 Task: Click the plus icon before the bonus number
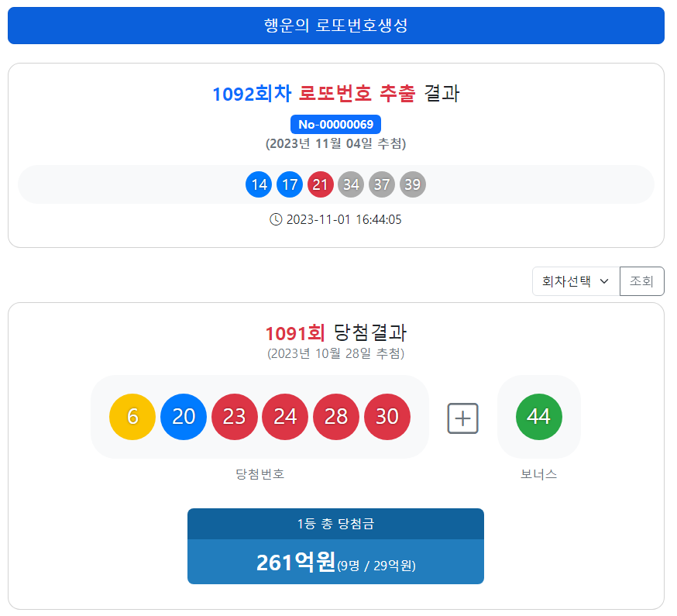click(462, 418)
